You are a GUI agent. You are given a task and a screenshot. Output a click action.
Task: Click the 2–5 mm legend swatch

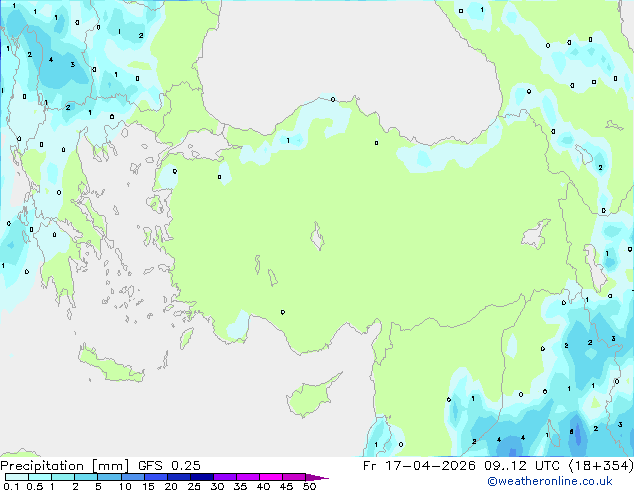pos(86,477)
